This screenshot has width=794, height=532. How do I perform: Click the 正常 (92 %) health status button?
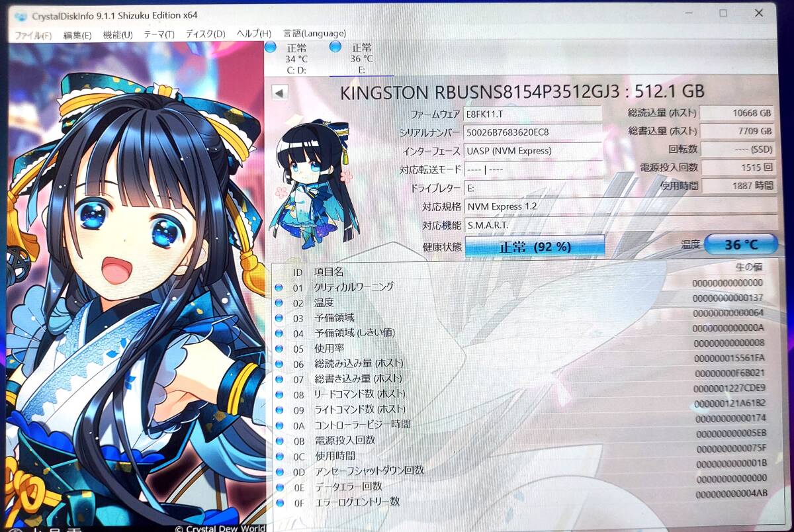[535, 247]
